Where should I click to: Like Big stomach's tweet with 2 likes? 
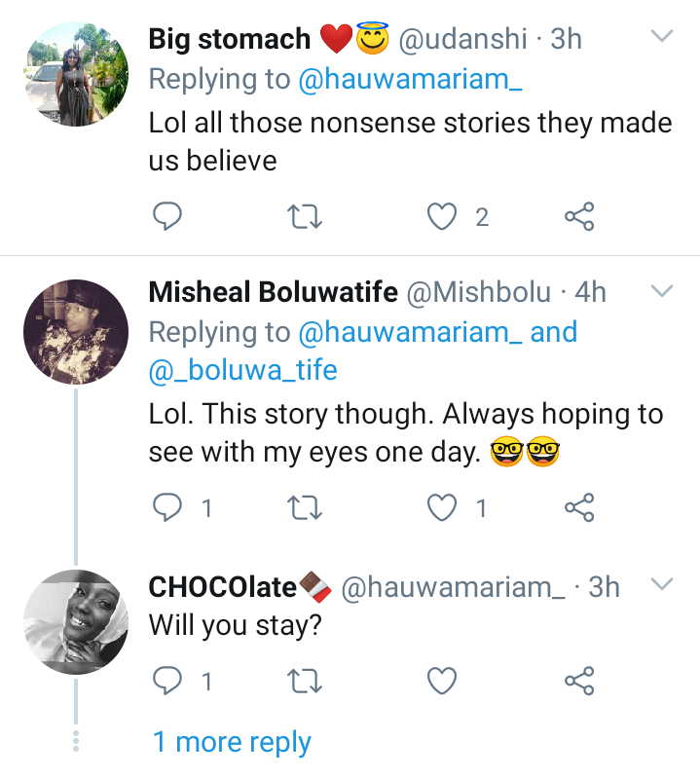(x=444, y=217)
